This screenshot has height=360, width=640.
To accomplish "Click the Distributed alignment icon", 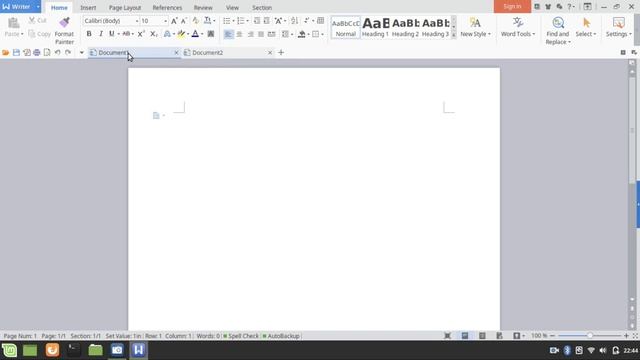I will pyautogui.click(x=271, y=34).
